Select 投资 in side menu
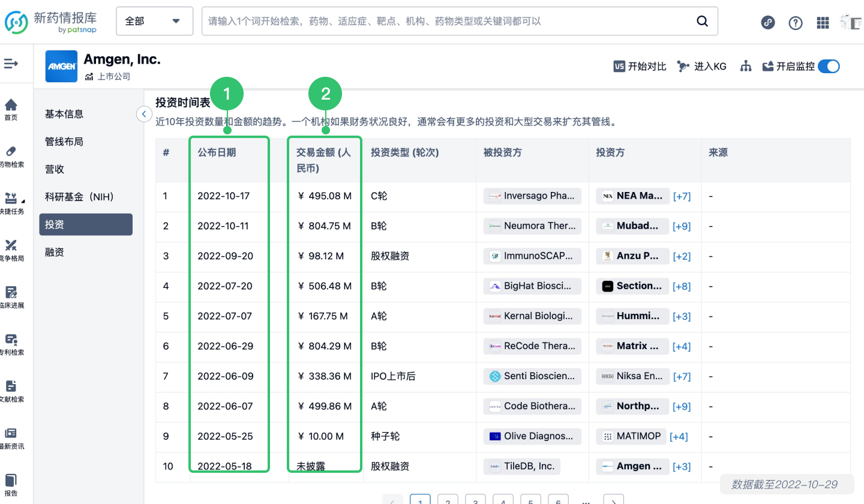The height and width of the screenshot is (504, 864). 86,224
